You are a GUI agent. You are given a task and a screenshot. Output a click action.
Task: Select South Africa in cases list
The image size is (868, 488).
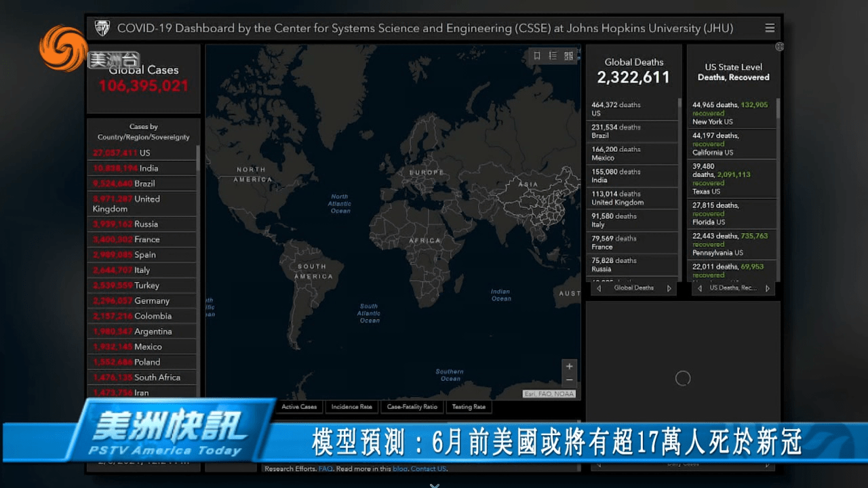[x=142, y=378]
